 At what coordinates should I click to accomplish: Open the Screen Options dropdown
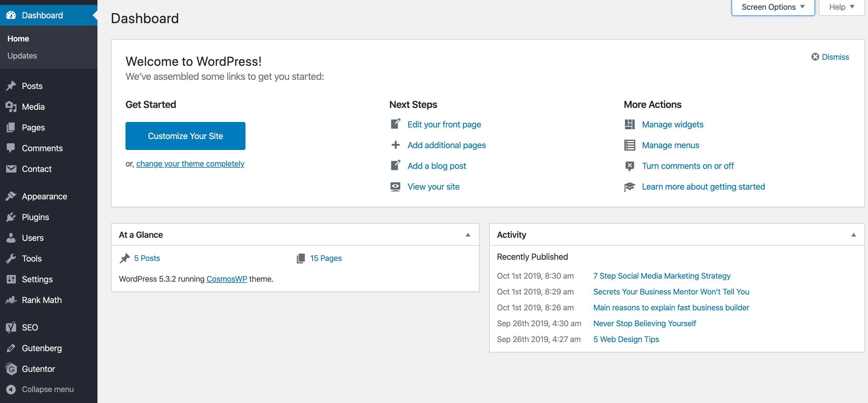point(773,7)
